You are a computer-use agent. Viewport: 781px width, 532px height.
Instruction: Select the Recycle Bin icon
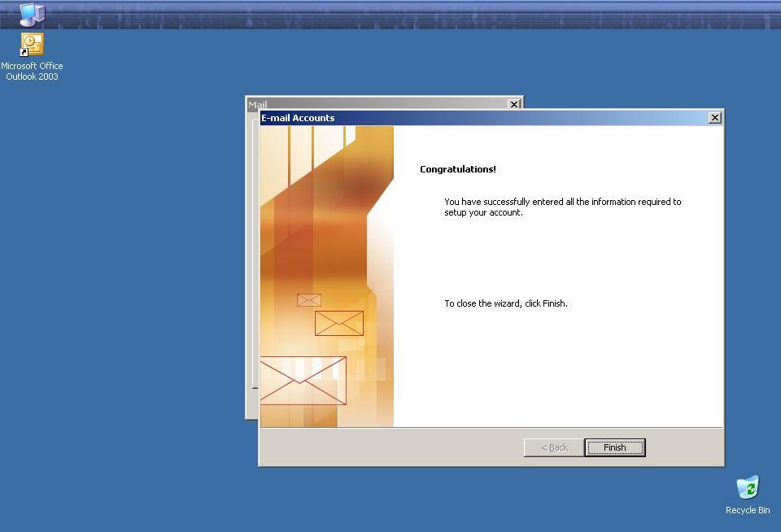747,487
